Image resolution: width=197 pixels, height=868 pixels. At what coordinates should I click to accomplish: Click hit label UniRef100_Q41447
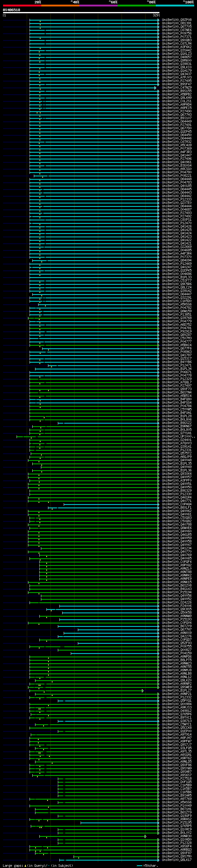pos(177,155)
